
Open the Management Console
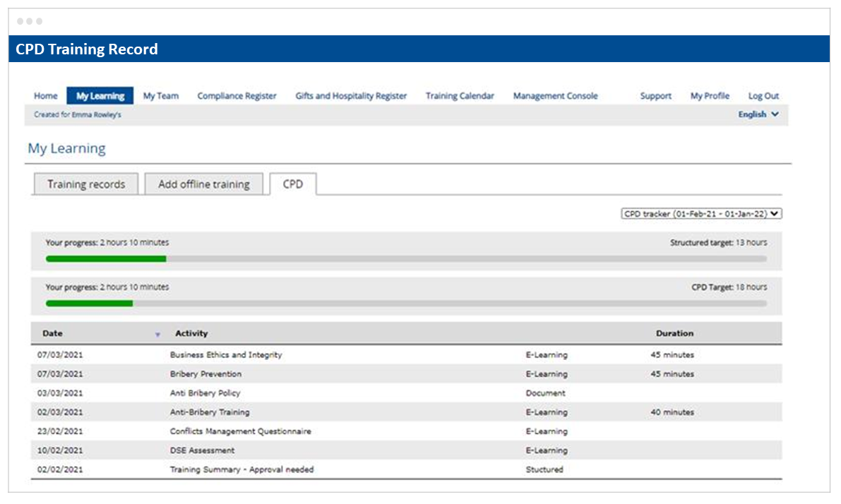[x=555, y=96]
